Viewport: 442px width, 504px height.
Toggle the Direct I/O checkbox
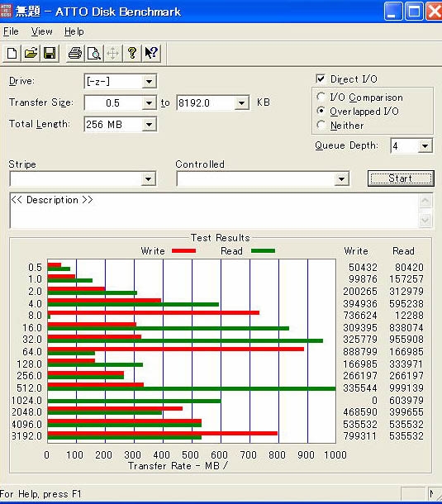tap(321, 78)
